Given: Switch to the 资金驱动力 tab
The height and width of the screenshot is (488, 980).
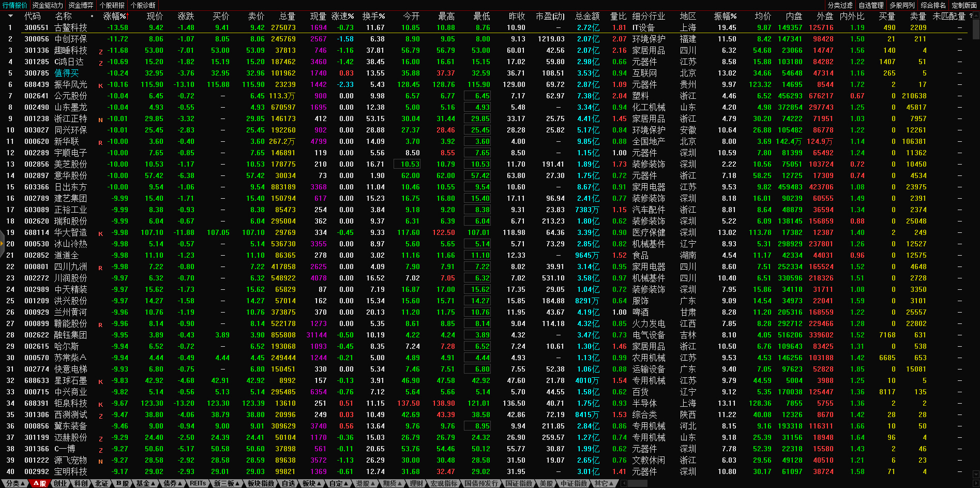Looking at the screenshot, I should pyautogui.click(x=48, y=5).
